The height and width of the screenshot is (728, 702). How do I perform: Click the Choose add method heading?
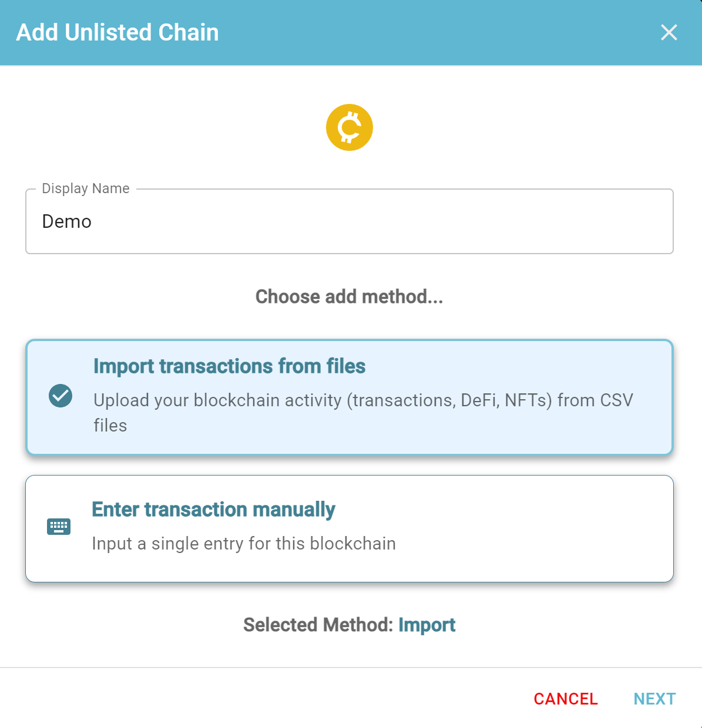[350, 296]
